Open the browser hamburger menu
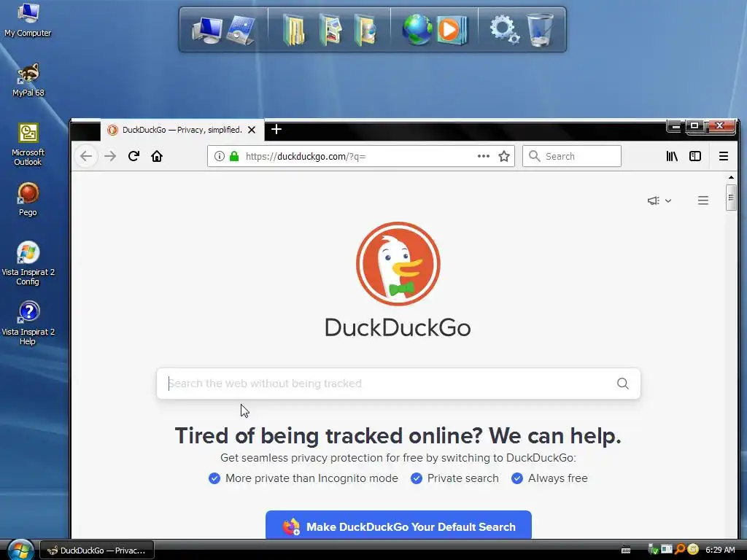The width and height of the screenshot is (747, 560). [723, 156]
